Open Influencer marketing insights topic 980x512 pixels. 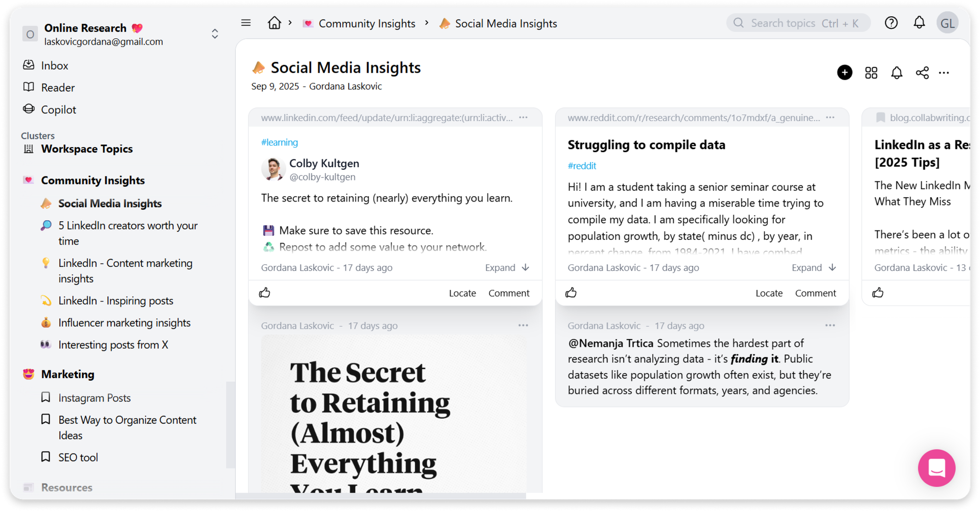pos(124,323)
